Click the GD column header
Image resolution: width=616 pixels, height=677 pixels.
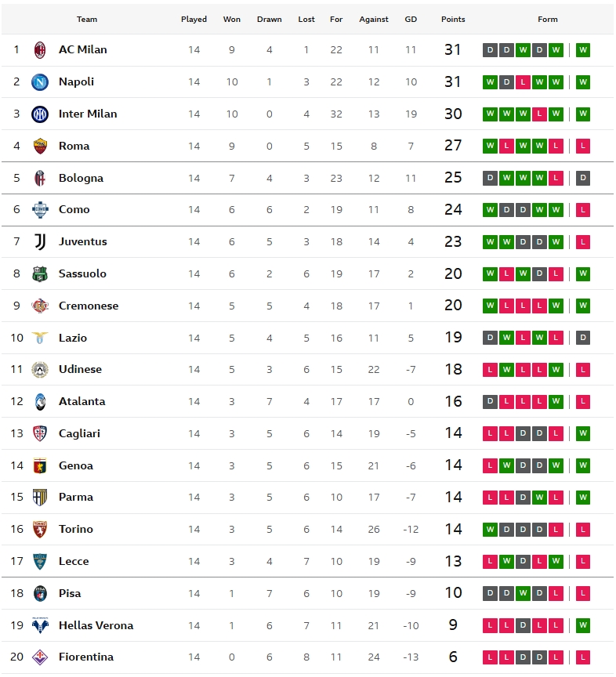411,20
